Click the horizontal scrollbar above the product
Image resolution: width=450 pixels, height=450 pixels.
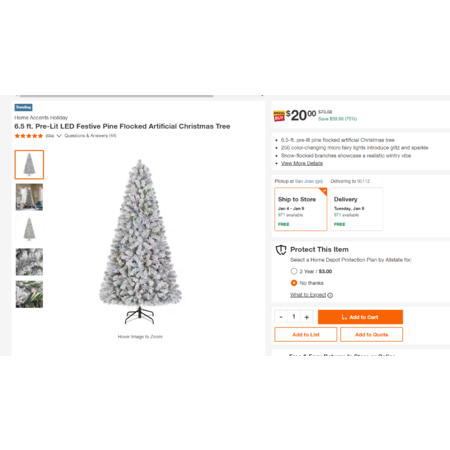[x=116, y=96]
